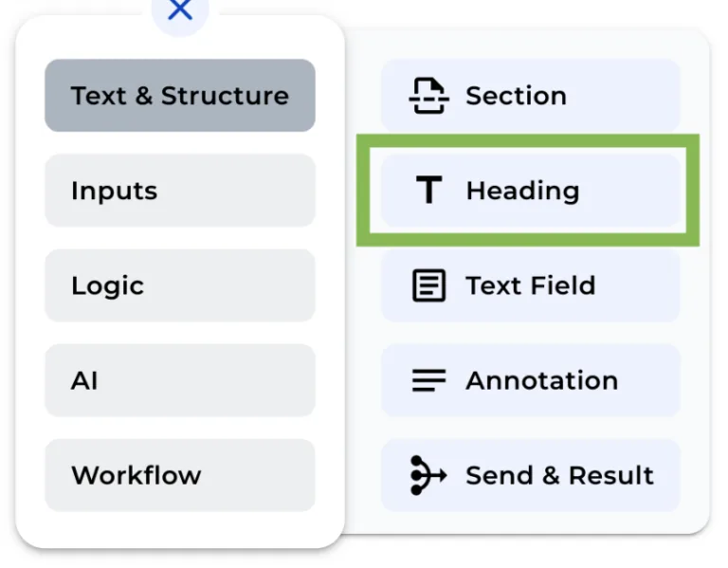Viewport: 728px width, 568px height.
Task: Click the Send & Result branching icon
Action: [428, 475]
